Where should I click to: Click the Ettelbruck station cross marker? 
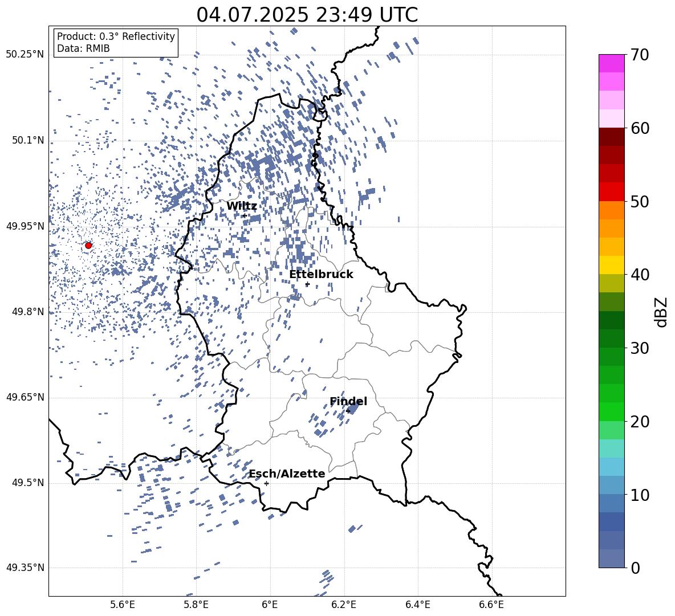(307, 284)
